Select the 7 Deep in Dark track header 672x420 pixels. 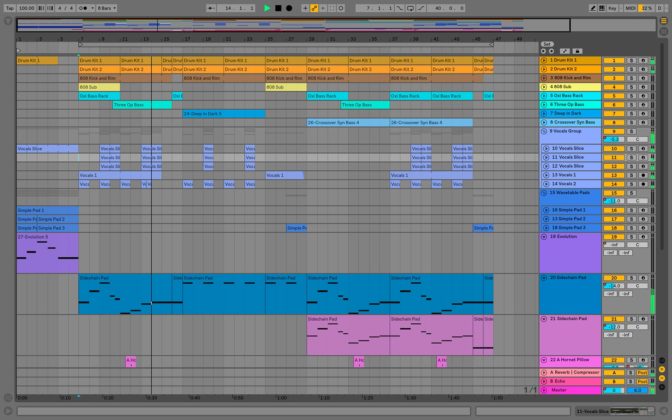(570, 114)
